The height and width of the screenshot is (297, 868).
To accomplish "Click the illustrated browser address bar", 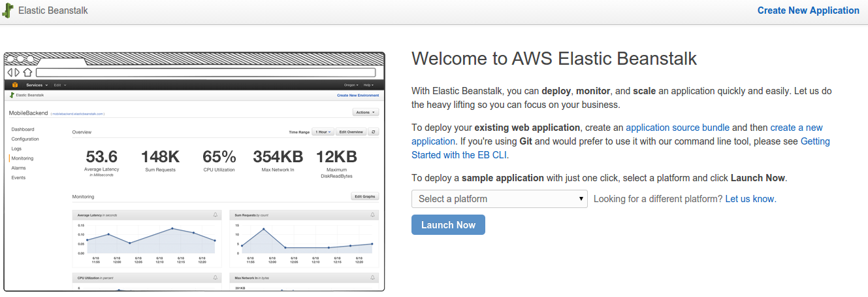I will 205,73.
